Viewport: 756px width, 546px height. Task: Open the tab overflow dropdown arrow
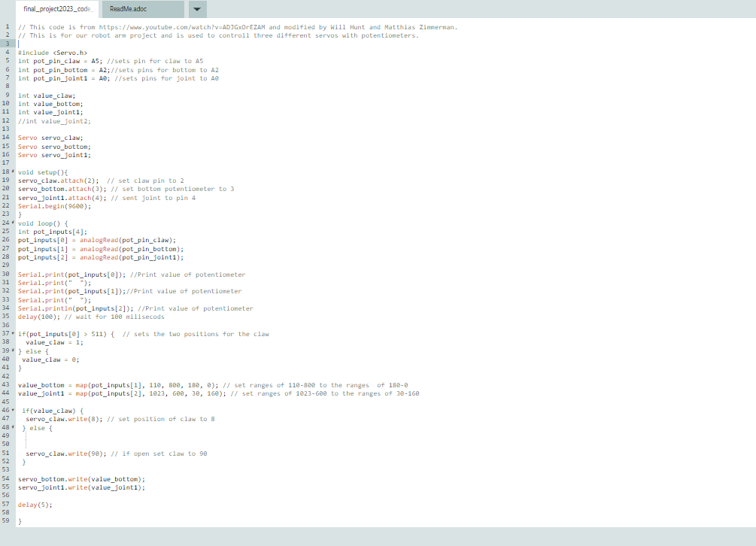click(x=196, y=9)
